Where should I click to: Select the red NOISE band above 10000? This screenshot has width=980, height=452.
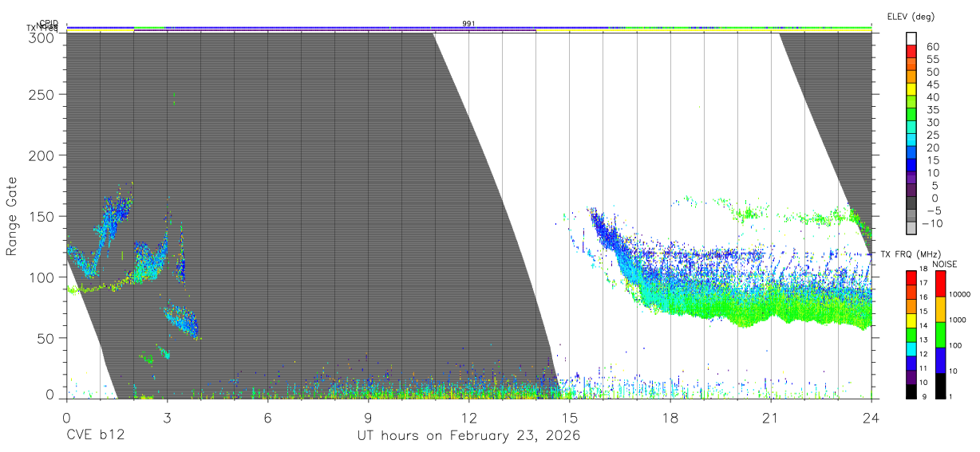click(x=942, y=283)
